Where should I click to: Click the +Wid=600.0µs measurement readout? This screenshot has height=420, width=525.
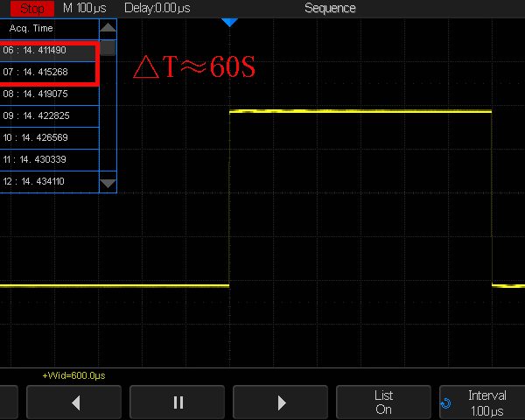(73, 375)
